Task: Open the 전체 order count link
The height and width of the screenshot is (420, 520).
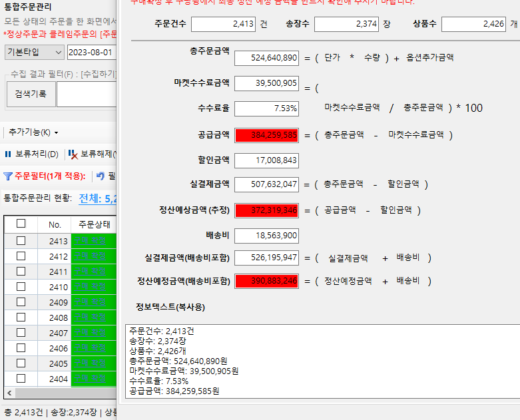Action: 97,198
